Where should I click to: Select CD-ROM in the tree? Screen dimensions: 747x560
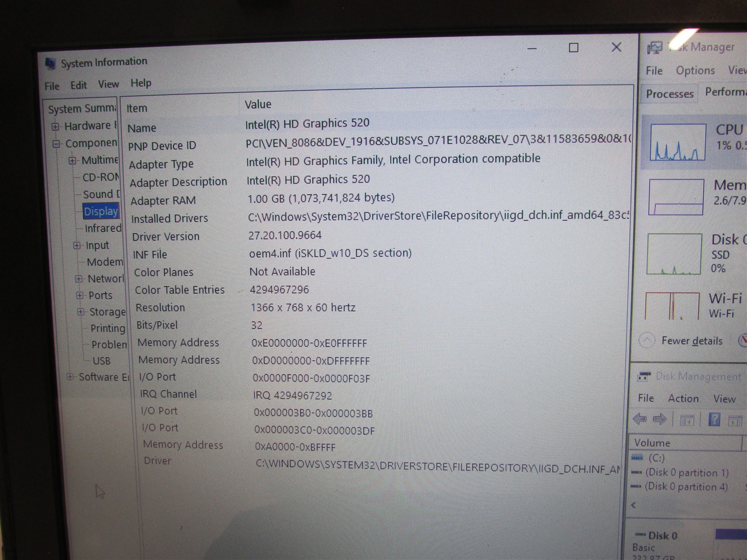pyautogui.click(x=101, y=177)
